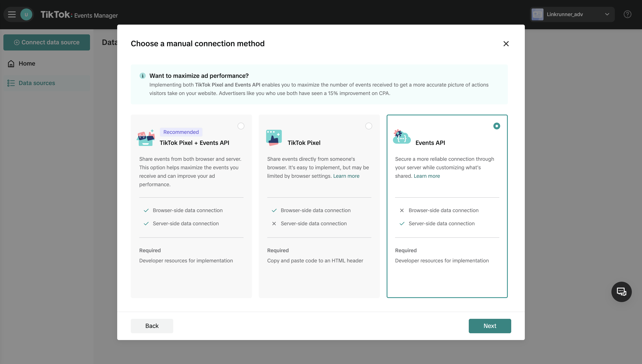
Task: Click Required label in TikTok Pixel card
Action: (278, 250)
